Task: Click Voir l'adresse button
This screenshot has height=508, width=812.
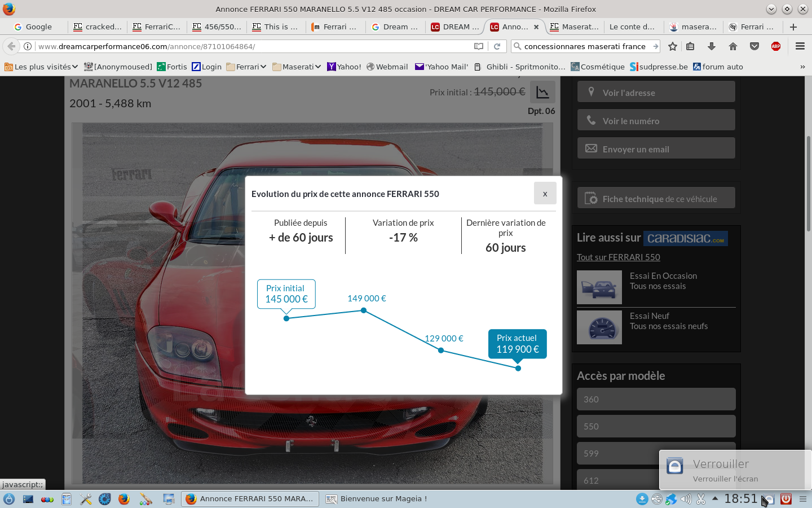Action: pos(656,92)
